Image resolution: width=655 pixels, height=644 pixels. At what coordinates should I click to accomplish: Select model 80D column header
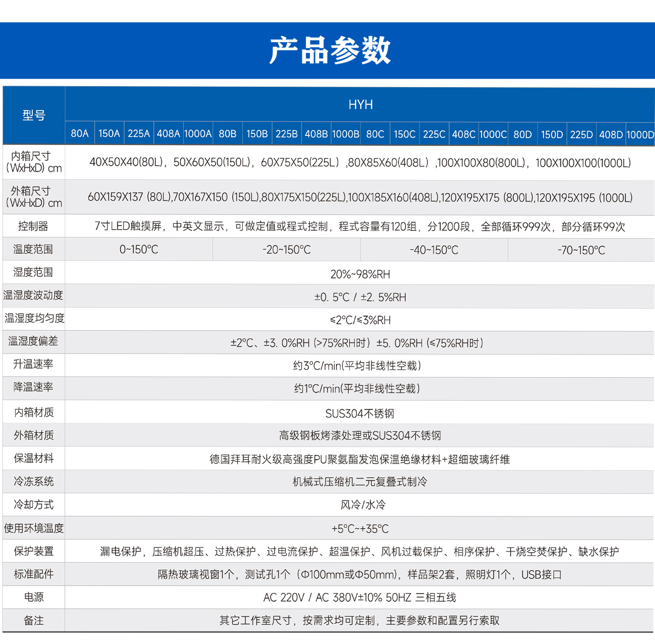point(522,133)
